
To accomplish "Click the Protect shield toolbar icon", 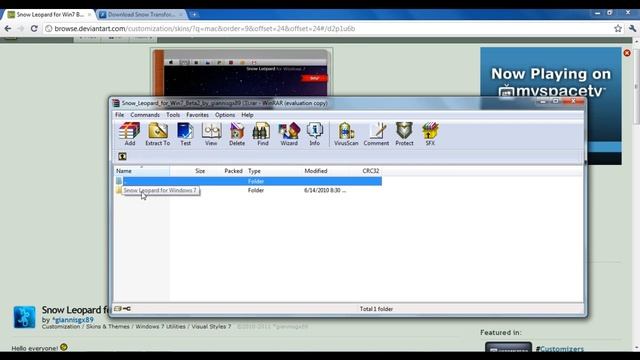I will (404, 134).
